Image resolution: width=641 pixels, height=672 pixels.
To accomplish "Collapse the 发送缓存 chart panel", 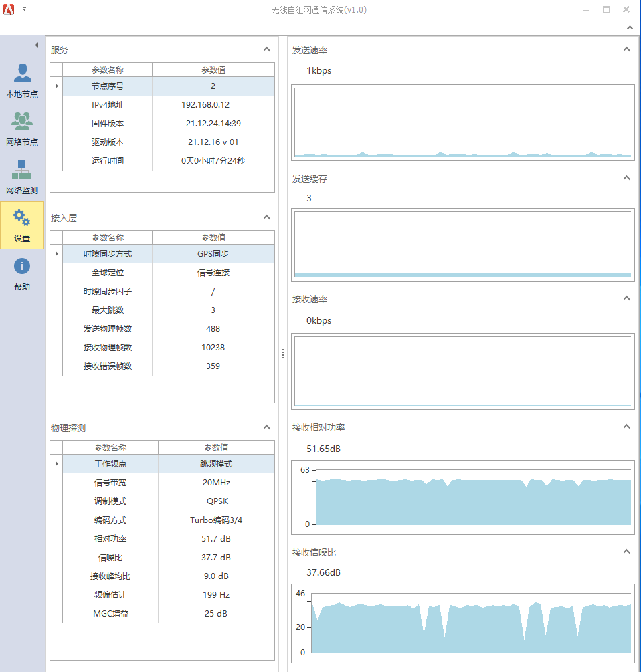I will pyautogui.click(x=626, y=178).
